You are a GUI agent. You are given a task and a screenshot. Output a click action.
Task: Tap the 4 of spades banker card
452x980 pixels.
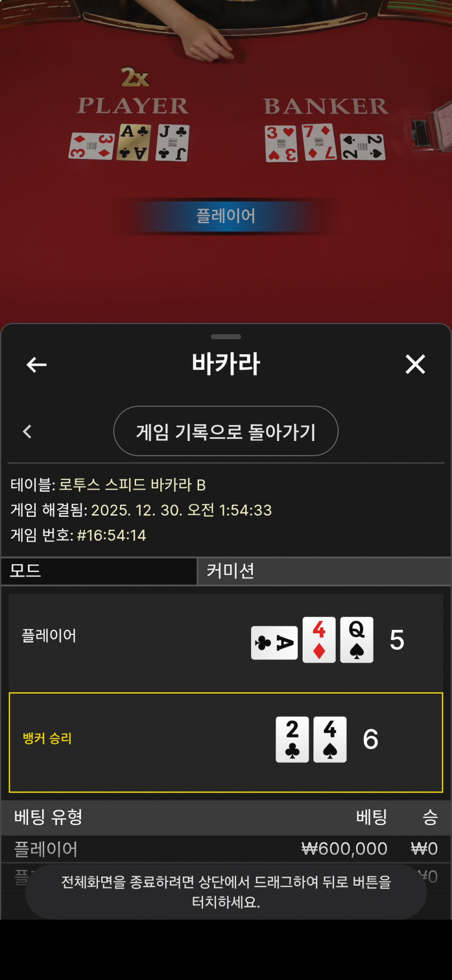tap(330, 739)
